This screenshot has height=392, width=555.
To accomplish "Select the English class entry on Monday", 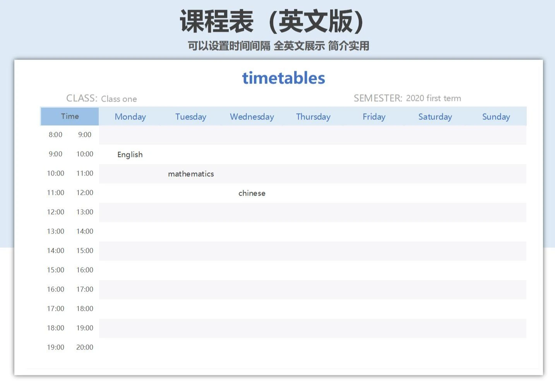I will tap(130, 154).
